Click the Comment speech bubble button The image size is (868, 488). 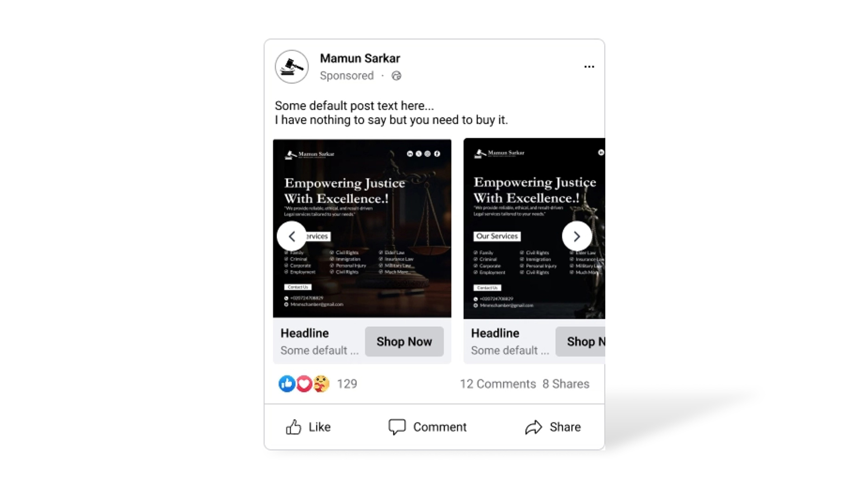[427, 427]
